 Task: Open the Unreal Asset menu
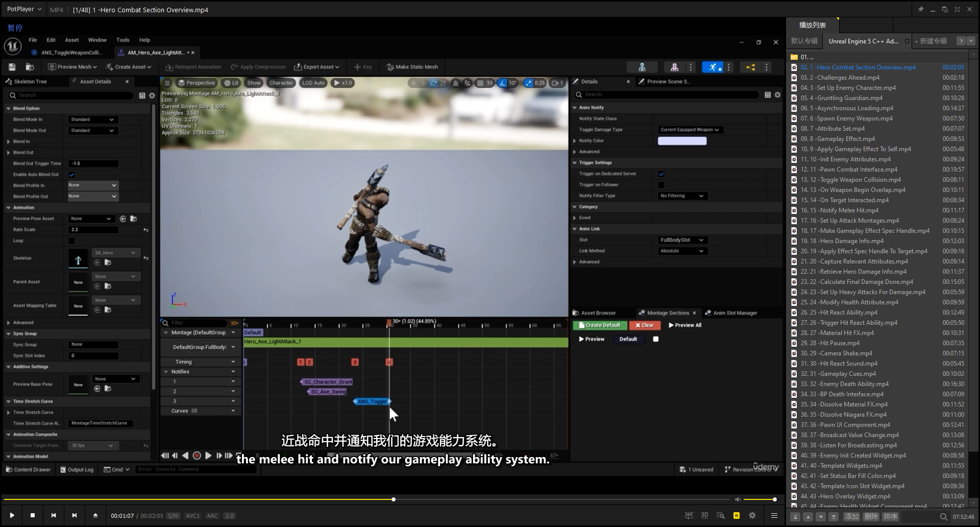(x=71, y=40)
